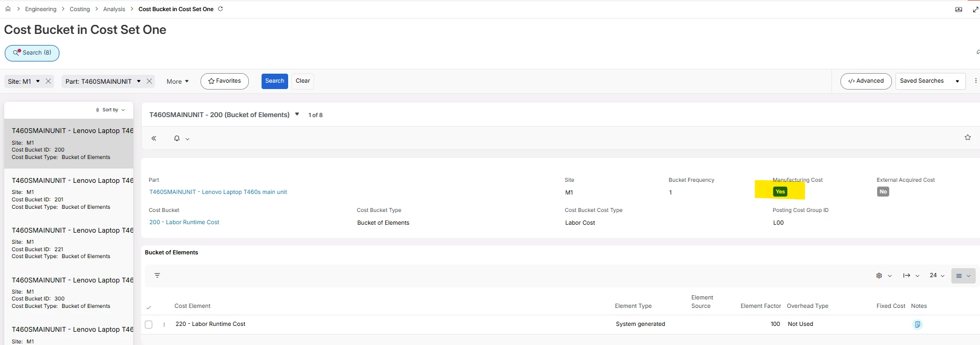Expand the More filters dropdown
The height and width of the screenshot is (345, 980).
[x=178, y=82]
